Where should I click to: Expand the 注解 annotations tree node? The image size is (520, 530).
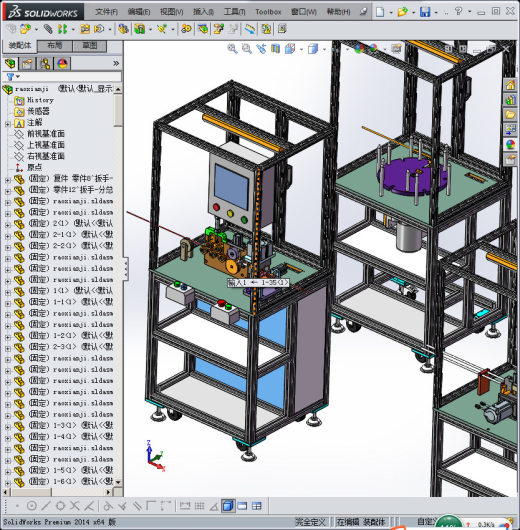(x=7, y=124)
